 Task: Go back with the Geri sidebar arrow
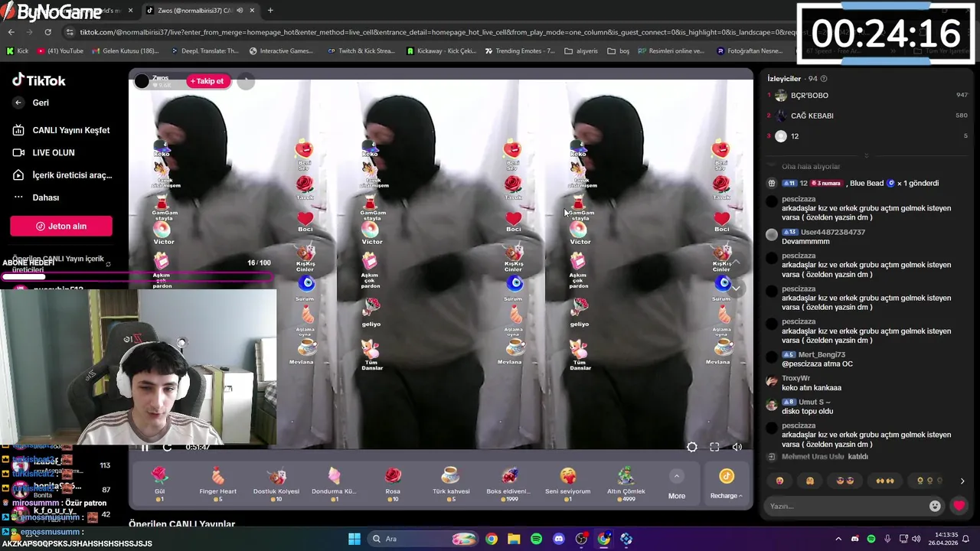(x=18, y=103)
